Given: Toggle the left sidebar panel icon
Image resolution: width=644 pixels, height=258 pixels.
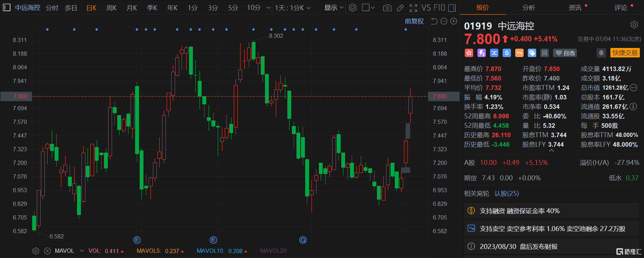Looking at the screenshot, I should [6, 7].
